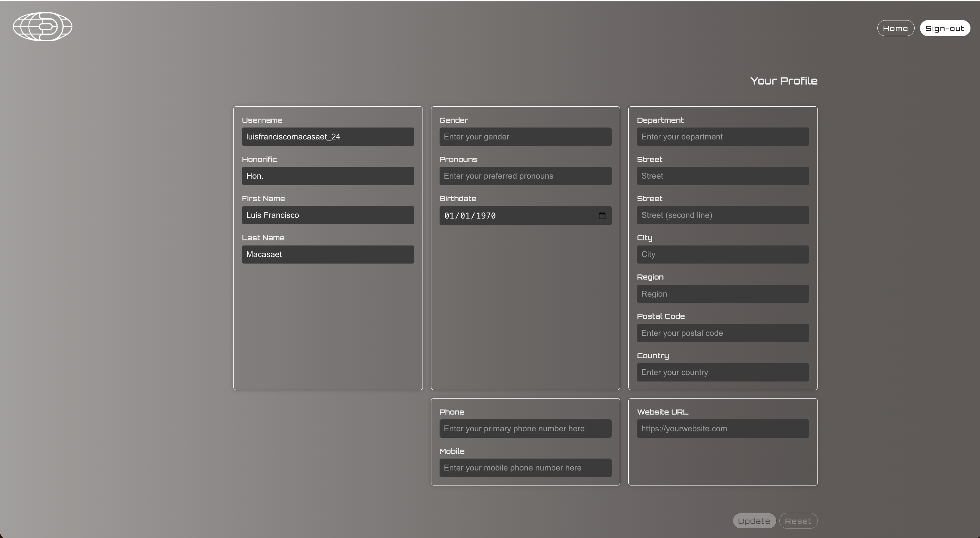The image size is (980, 538).
Task: Focus the Gender input field
Action: click(x=525, y=137)
